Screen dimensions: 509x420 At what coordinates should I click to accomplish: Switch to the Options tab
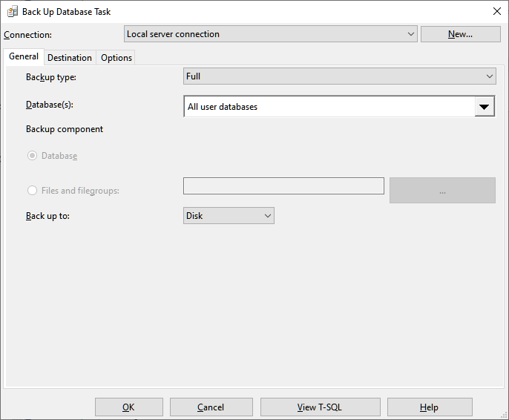tap(116, 58)
